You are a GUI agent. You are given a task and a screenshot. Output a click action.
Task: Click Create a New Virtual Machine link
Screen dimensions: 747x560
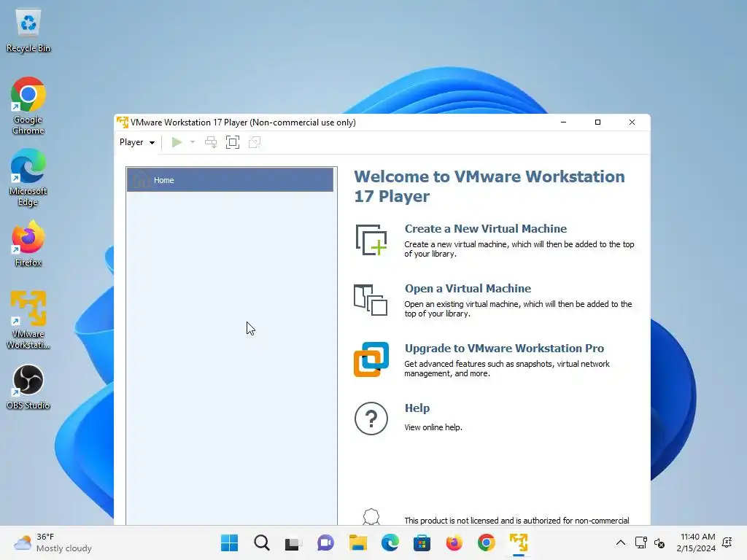tap(485, 228)
